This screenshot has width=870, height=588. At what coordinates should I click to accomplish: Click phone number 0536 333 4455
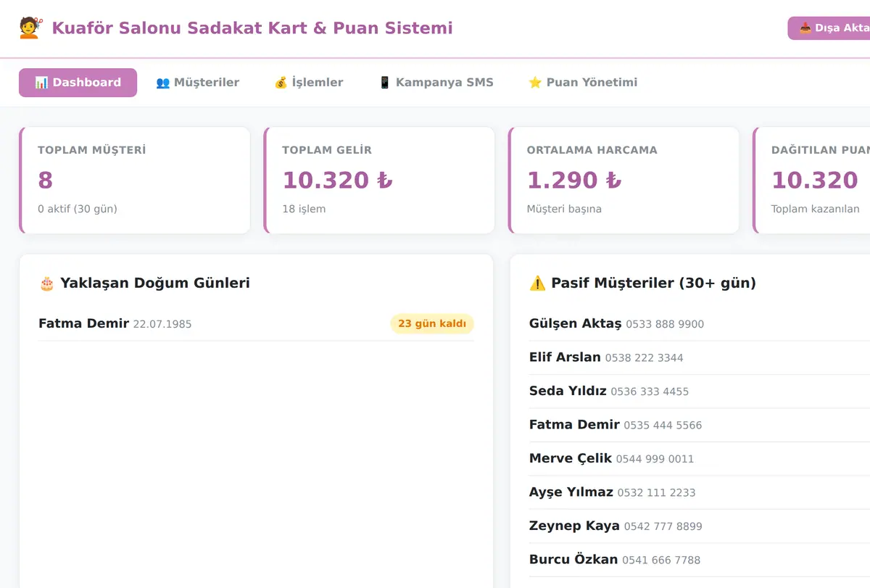coord(650,392)
